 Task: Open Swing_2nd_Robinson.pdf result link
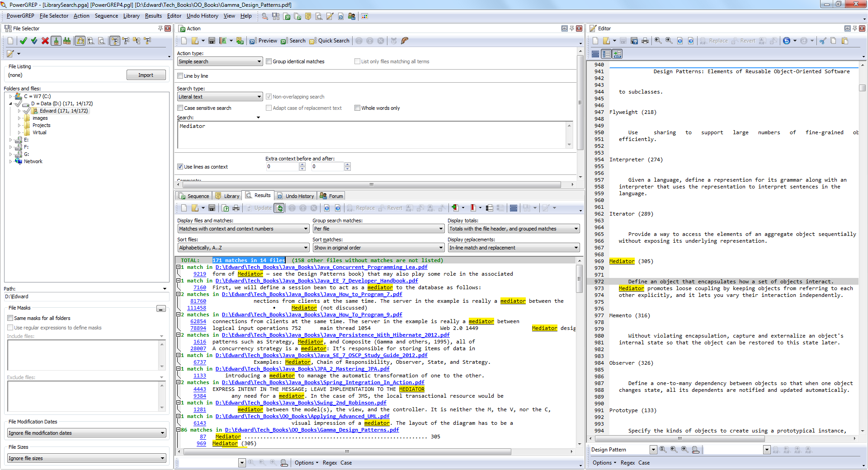301,403
